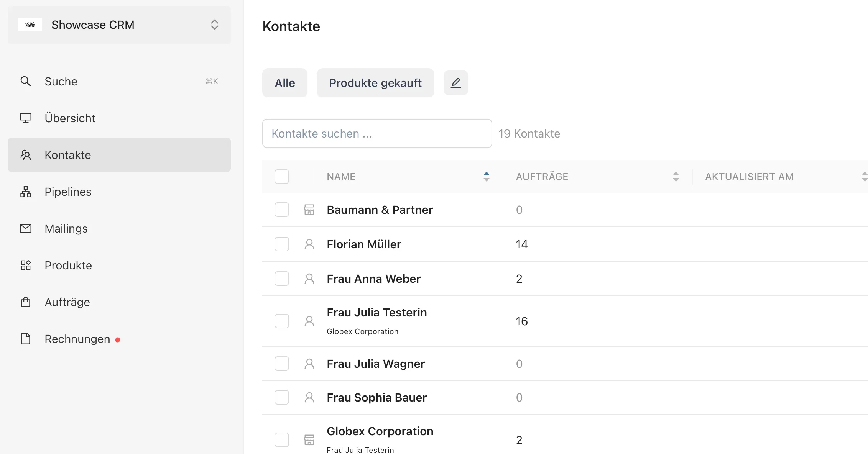Image resolution: width=868 pixels, height=454 pixels.
Task: Expand the Showcase CRM workspace switcher
Action: pyautogui.click(x=214, y=25)
